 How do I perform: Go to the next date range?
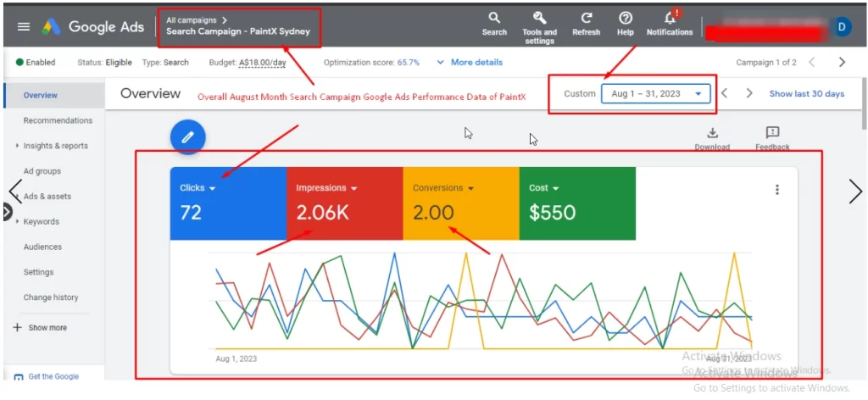tap(749, 93)
